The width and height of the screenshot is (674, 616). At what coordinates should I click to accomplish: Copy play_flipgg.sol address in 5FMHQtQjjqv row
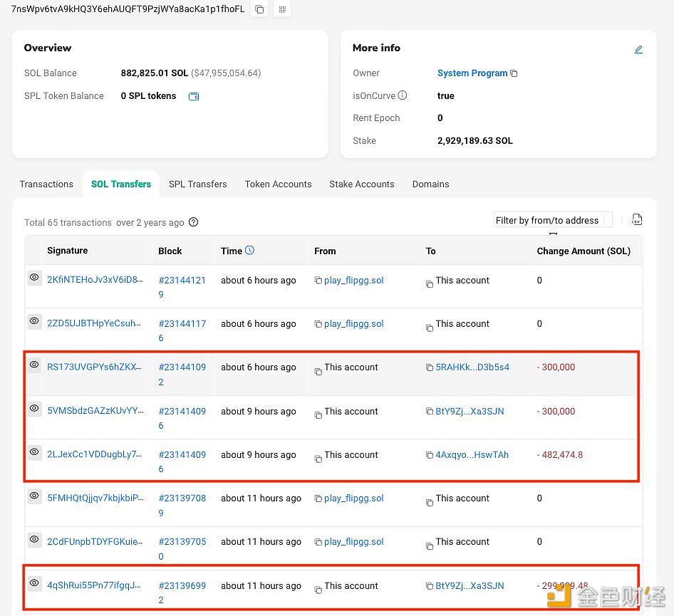(318, 498)
